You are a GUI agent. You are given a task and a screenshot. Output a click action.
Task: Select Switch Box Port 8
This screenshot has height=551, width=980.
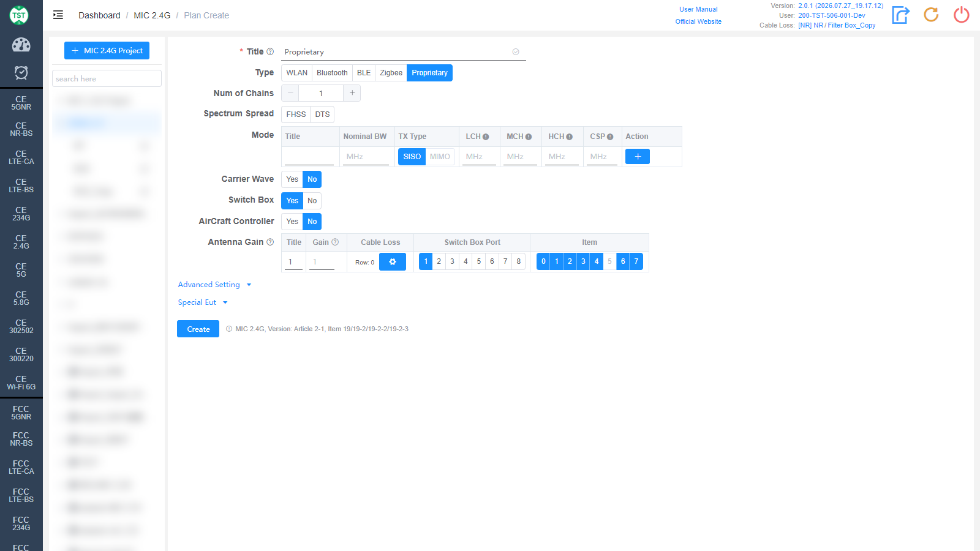pos(519,261)
